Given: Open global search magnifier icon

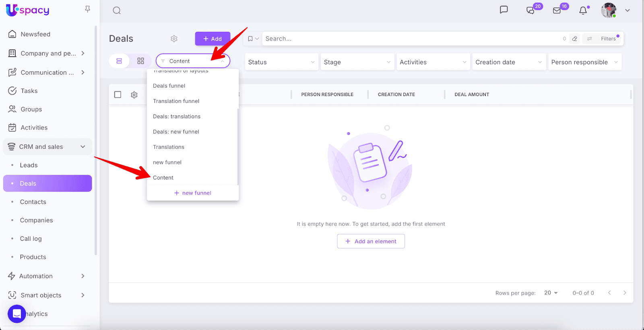Looking at the screenshot, I should coord(117,10).
